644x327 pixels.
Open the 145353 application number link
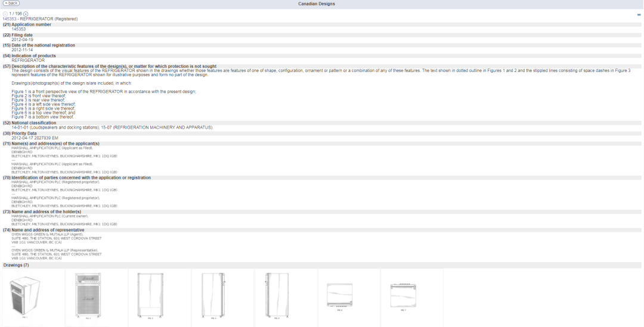pyautogui.click(x=10, y=19)
